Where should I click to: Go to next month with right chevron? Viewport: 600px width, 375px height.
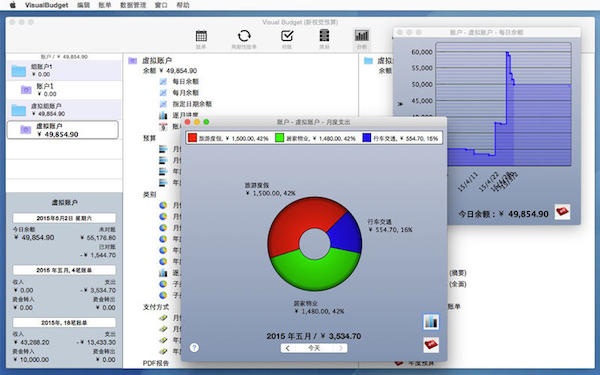click(341, 348)
